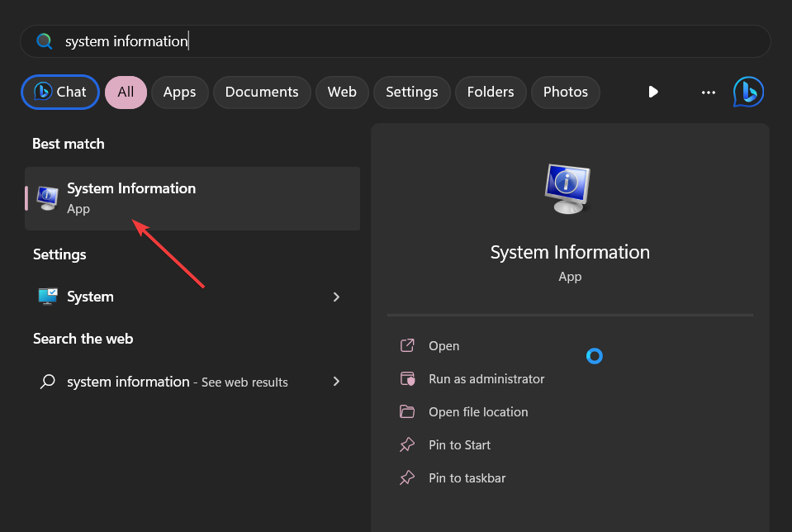Click inside the search text field
The width and height of the screenshot is (792, 532).
pos(413,41)
